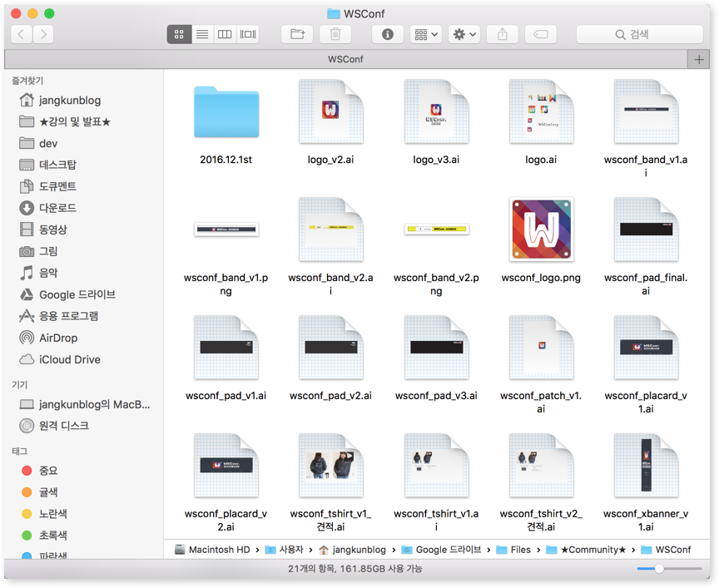
Task: Click the Share toolbar icon
Action: 503,34
